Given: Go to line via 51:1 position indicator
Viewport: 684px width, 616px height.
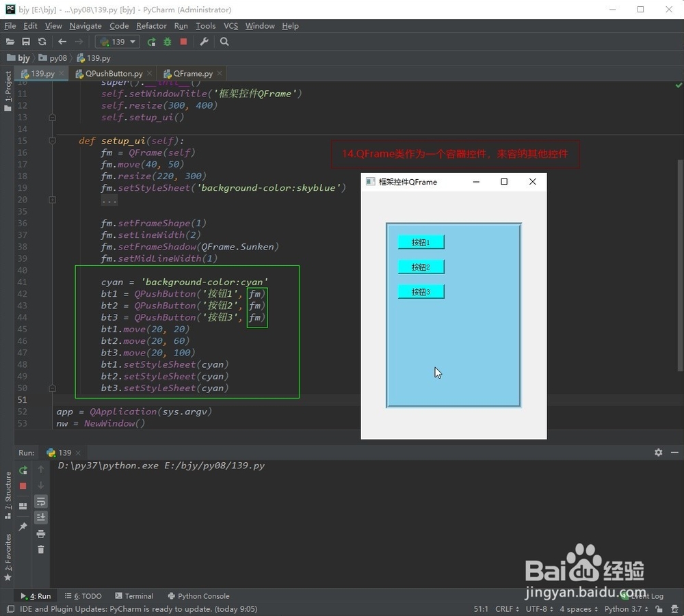Looking at the screenshot, I should pyautogui.click(x=481, y=609).
